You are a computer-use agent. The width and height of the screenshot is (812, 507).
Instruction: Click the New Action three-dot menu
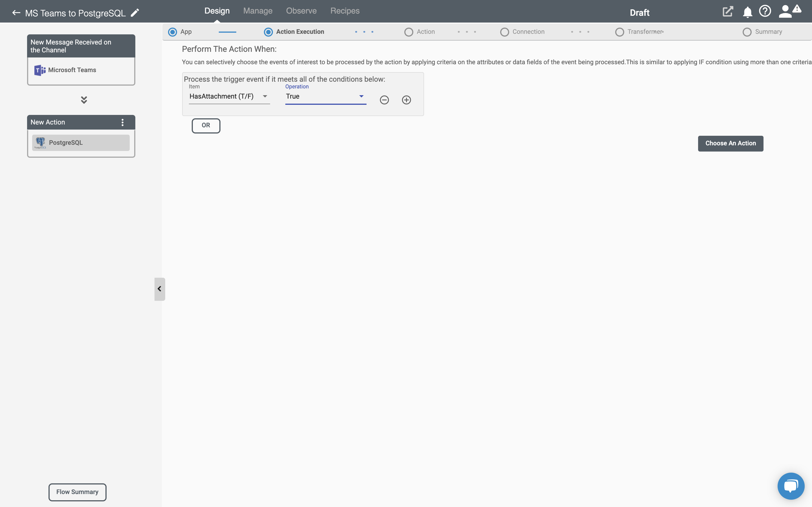pos(123,122)
